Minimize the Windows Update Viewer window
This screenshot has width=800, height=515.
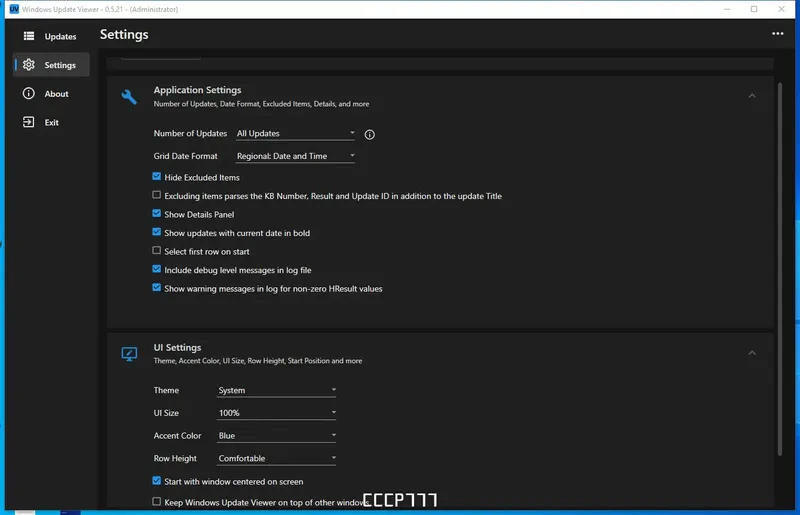[x=727, y=9]
